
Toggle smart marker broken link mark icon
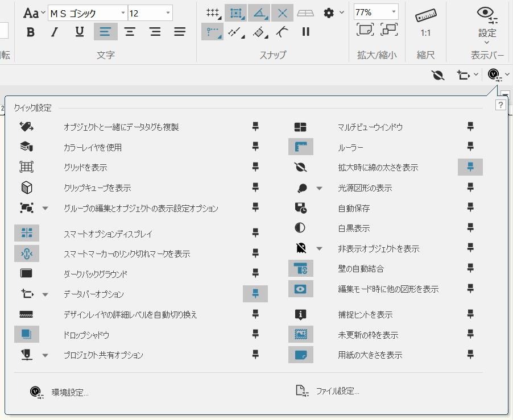click(27, 253)
